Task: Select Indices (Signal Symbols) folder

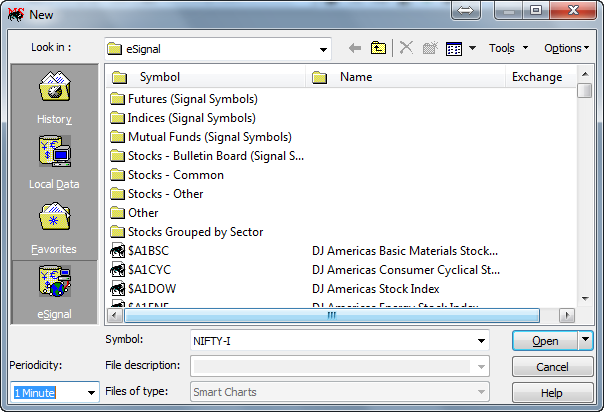Action: click(x=183, y=118)
